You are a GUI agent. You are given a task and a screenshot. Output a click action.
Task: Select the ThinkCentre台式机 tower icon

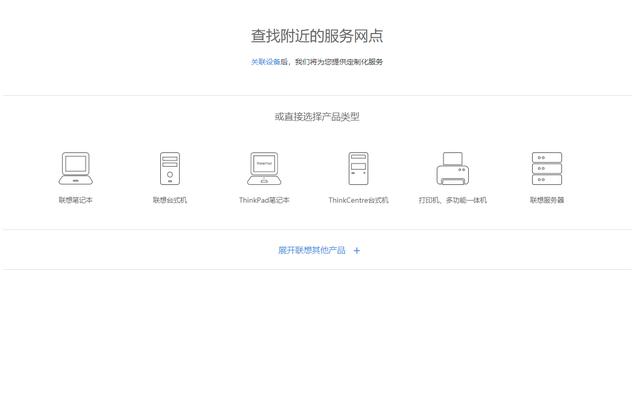click(x=358, y=169)
